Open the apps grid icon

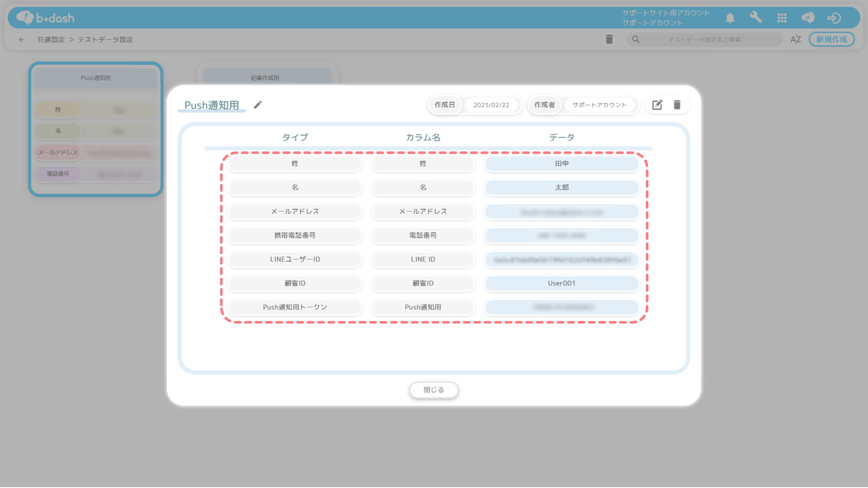coord(782,18)
